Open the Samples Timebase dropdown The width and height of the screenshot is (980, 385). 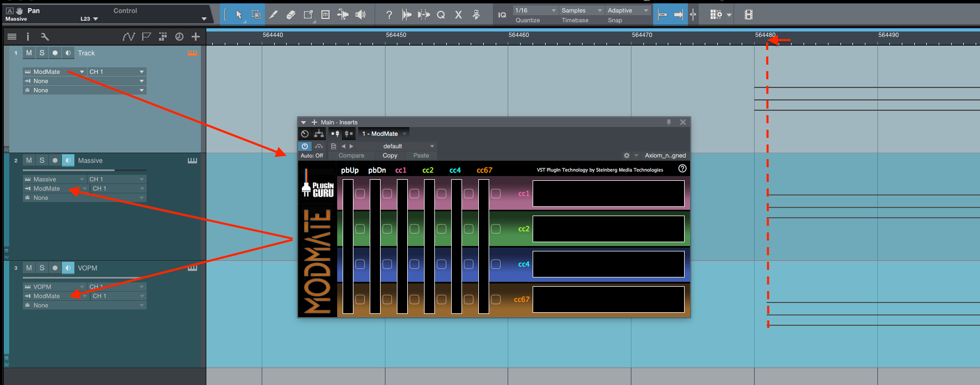pos(581,10)
